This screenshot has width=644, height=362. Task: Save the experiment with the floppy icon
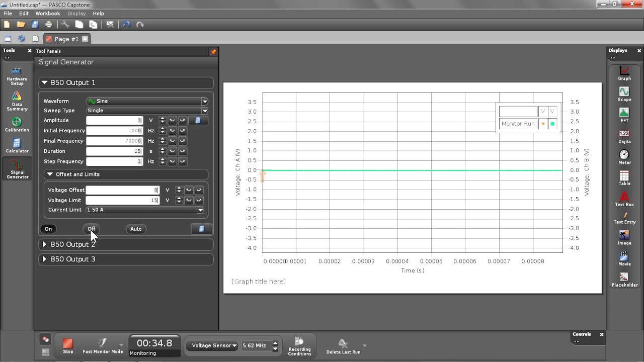pos(35,24)
